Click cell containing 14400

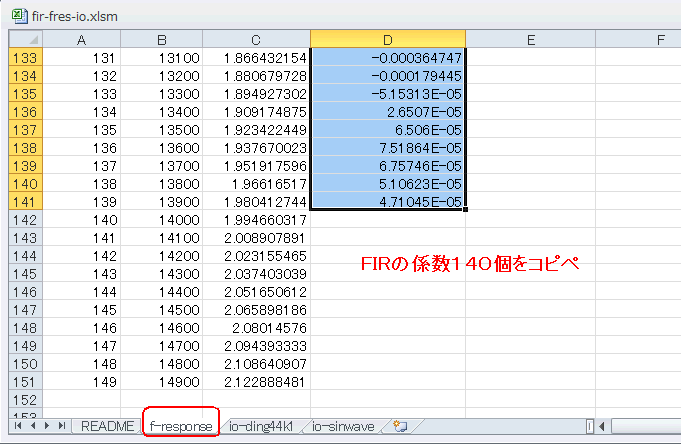(162, 292)
